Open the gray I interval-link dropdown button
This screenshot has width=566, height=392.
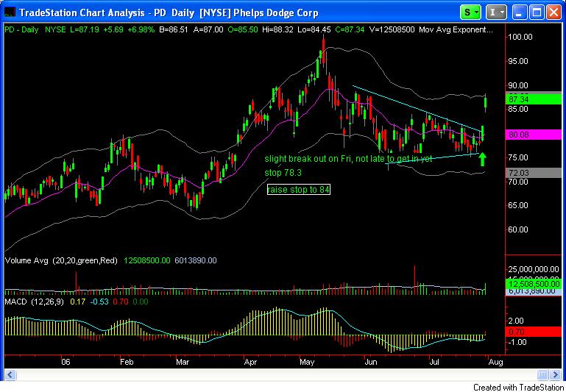point(496,13)
